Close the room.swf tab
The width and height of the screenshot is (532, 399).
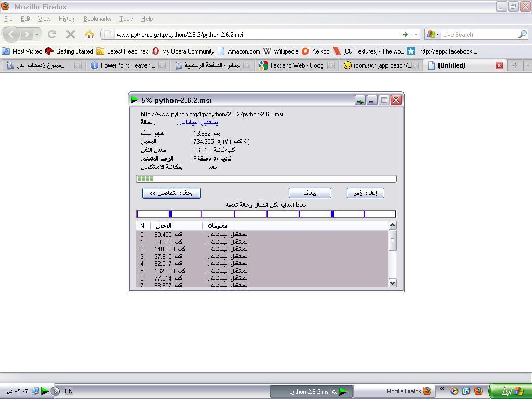(x=415, y=65)
